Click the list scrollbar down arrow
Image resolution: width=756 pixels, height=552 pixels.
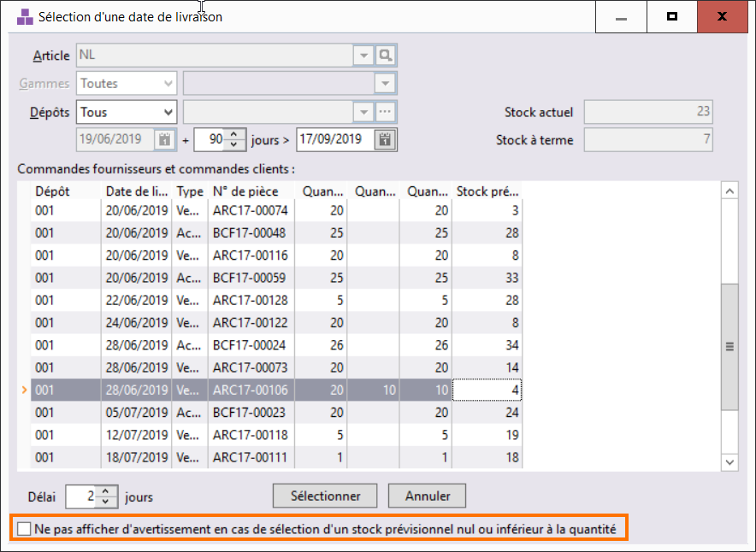click(729, 462)
